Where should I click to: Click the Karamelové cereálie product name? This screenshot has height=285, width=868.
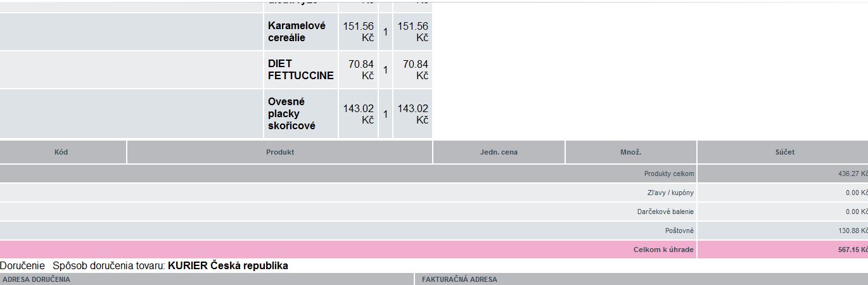pos(297,32)
